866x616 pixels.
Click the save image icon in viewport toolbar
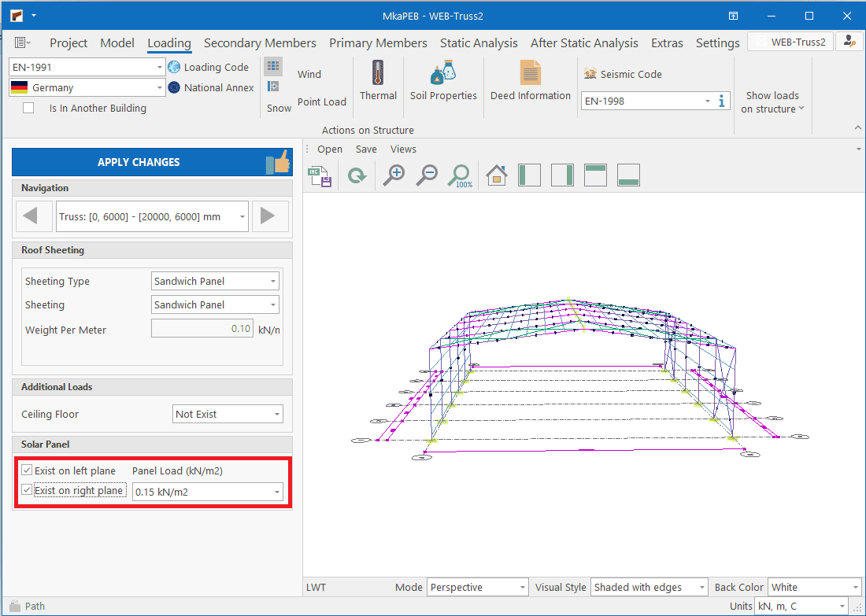tap(320, 175)
